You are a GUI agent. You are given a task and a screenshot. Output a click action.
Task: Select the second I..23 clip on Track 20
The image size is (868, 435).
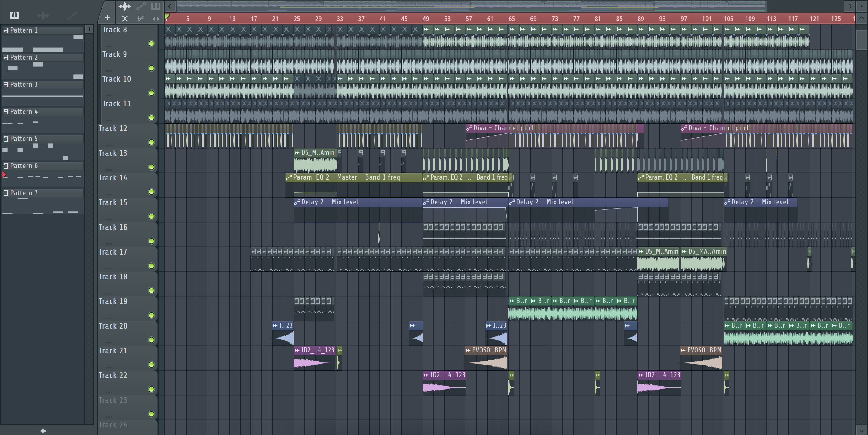(x=496, y=334)
